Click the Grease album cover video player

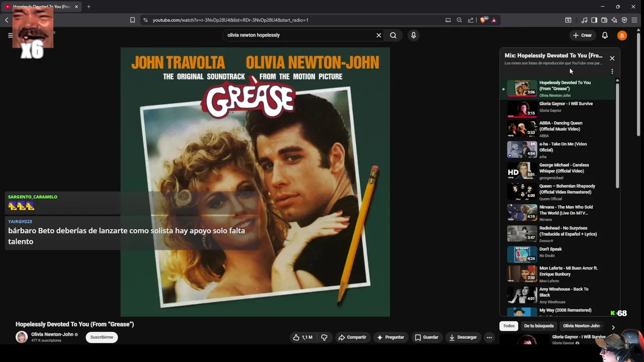[255, 182]
